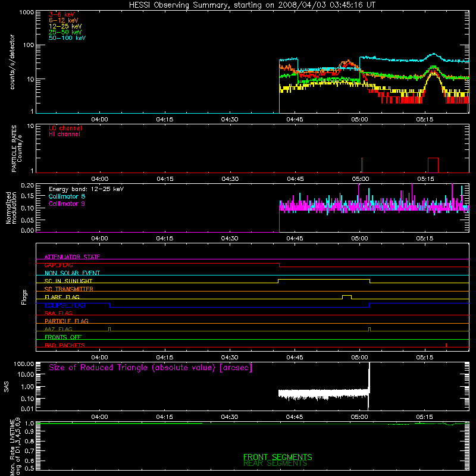Viewport: 476px width, 476px height.
Task: Click the raised SC_IN_SUNLIGHT step segment
Action: tap(324, 280)
